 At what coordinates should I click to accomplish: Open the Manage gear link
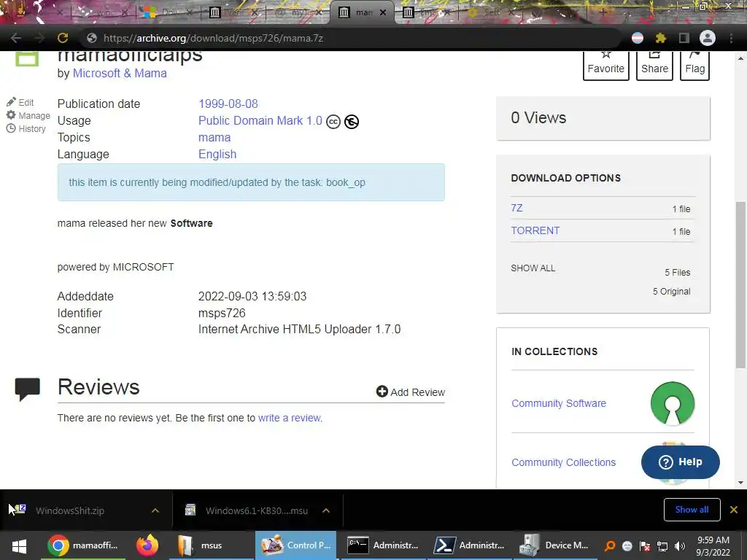click(x=28, y=115)
